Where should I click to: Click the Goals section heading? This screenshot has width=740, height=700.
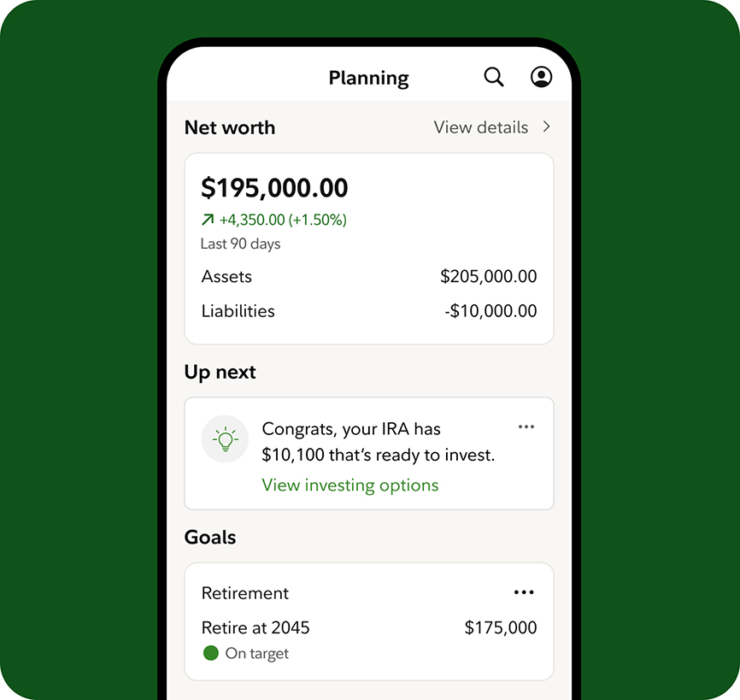[210, 538]
